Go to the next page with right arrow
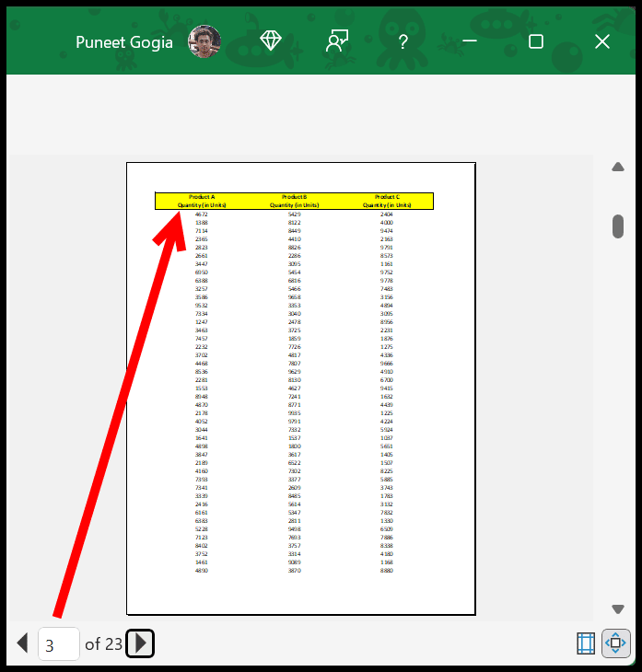Screen dimensions: 642x672 pos(140,643)
